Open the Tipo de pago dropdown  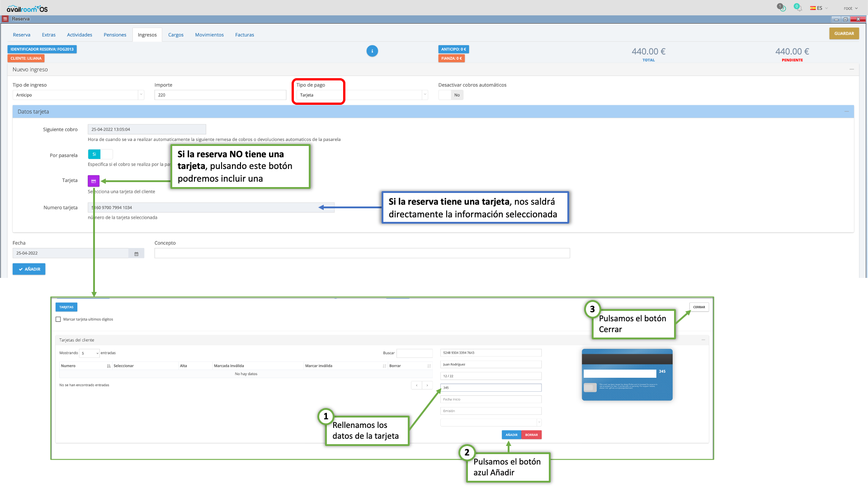coord(362,95)
